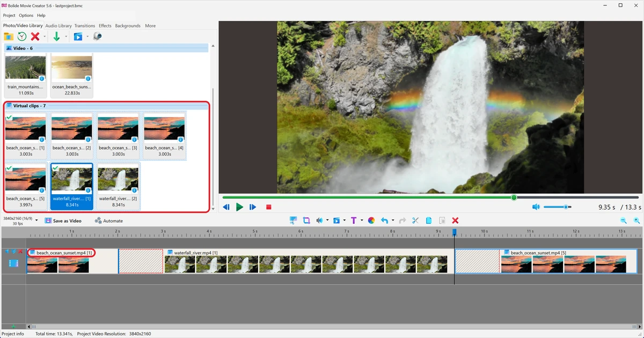Switch to the Transitions tab
Image resolution: width=644 pixels, height=338 pixels.
[x=85, y=26]
